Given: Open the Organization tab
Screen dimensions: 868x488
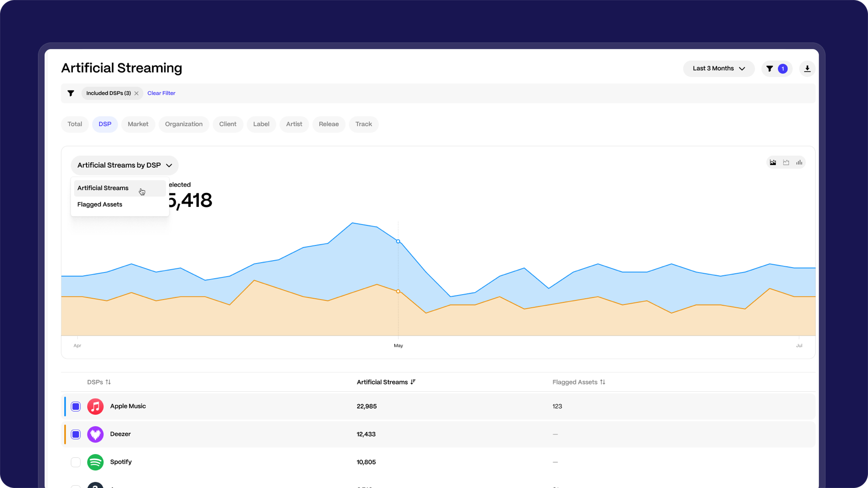Looking at the screenshot, I should (x=184, y=124).
